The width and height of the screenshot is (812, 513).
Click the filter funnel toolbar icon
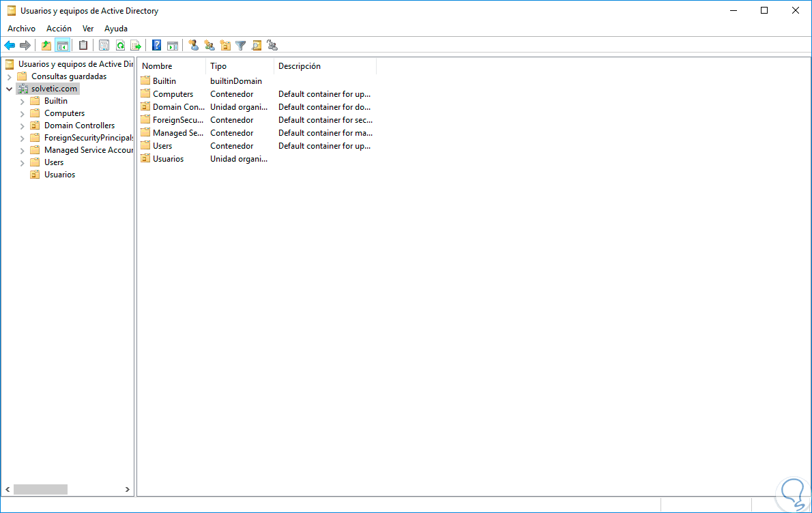(241, 46)
